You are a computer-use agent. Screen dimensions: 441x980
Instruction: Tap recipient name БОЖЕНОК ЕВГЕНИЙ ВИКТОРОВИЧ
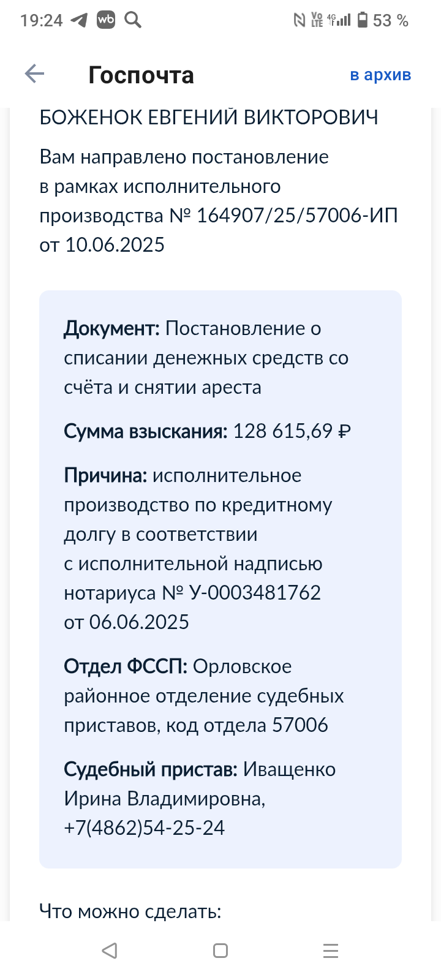click(x=209, y=117)
